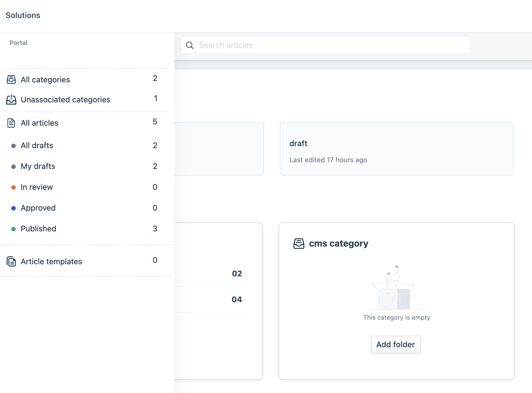Open the draft article card
The height and width of the screenshot is (393, 532).
pos(396,149)
